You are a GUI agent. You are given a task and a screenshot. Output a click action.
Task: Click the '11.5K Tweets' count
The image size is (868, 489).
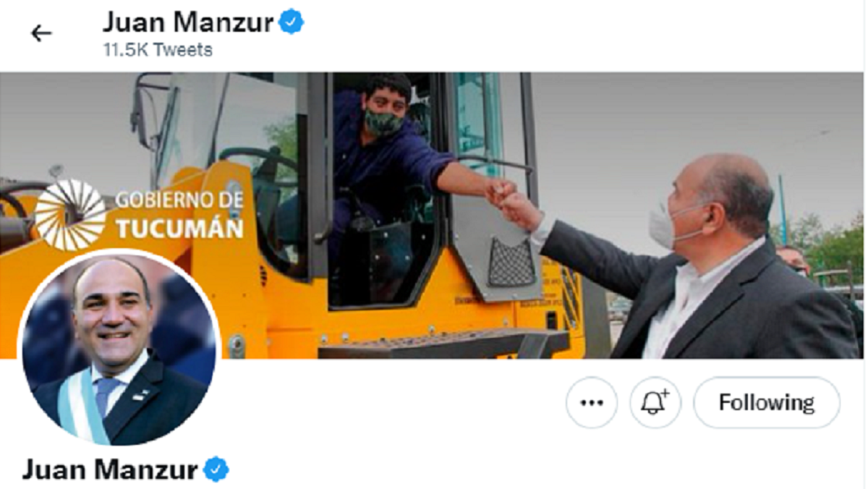(x=158, y=50)
